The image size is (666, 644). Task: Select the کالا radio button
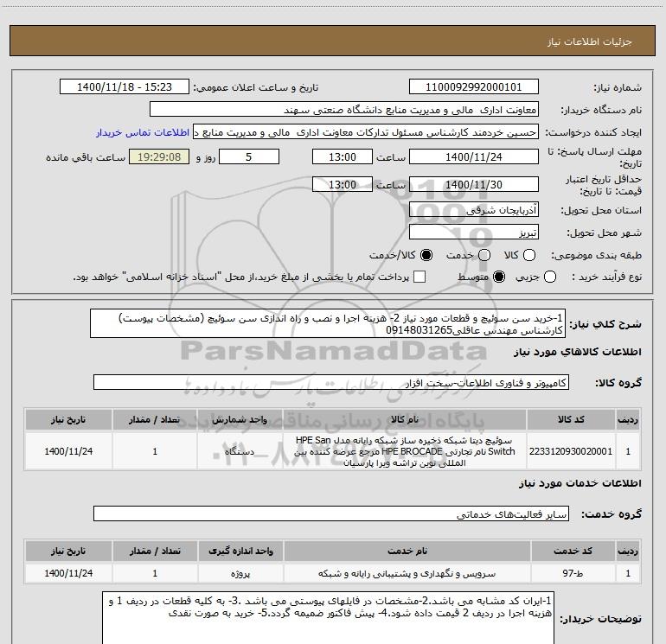click(x=529, y=255)
